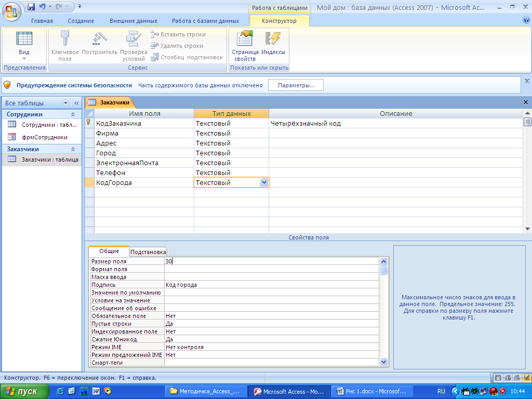Set Ключевое поле primary key
532x399 pixels.
point(65,46)
